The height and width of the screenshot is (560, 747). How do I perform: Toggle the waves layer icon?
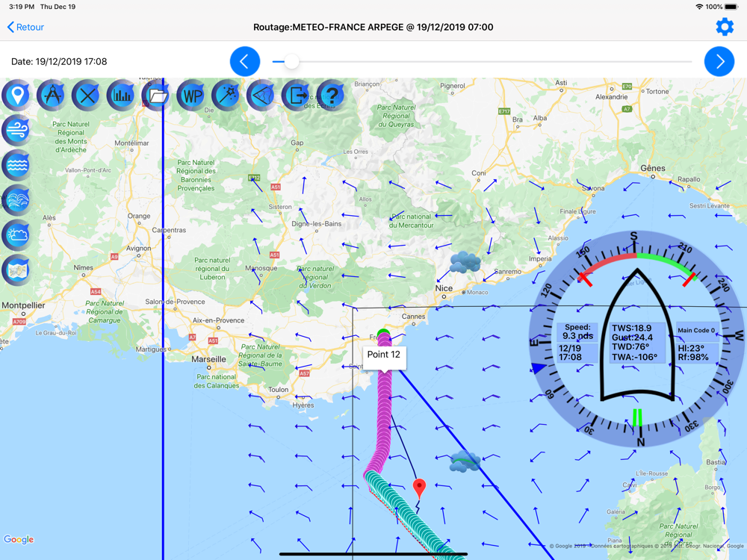[16, 165]
